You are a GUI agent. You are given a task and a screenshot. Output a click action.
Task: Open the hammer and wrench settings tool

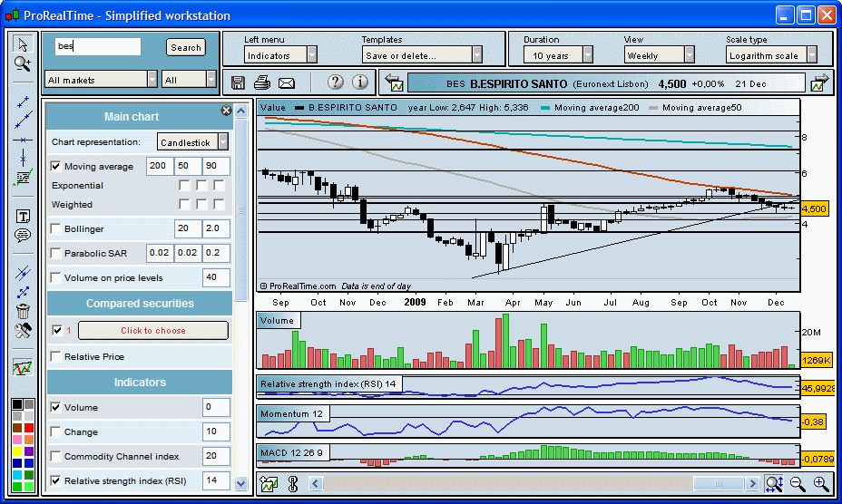click(23, 331)
